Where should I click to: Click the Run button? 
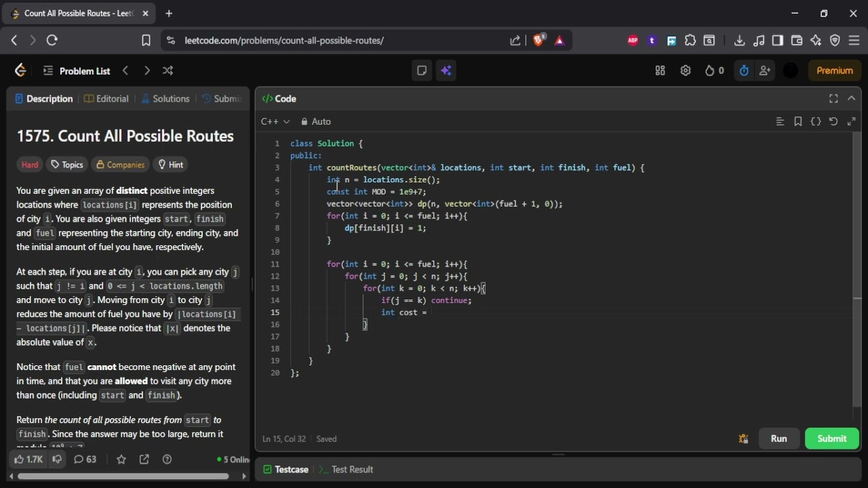click(x=778, y=439)
